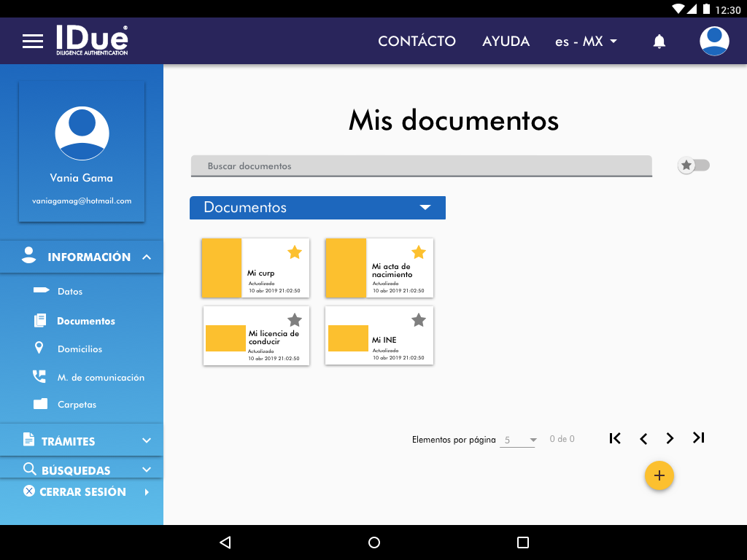Click the yellow add document button
This screenshot has width=747, height=560.
click(x=659, y=476)
